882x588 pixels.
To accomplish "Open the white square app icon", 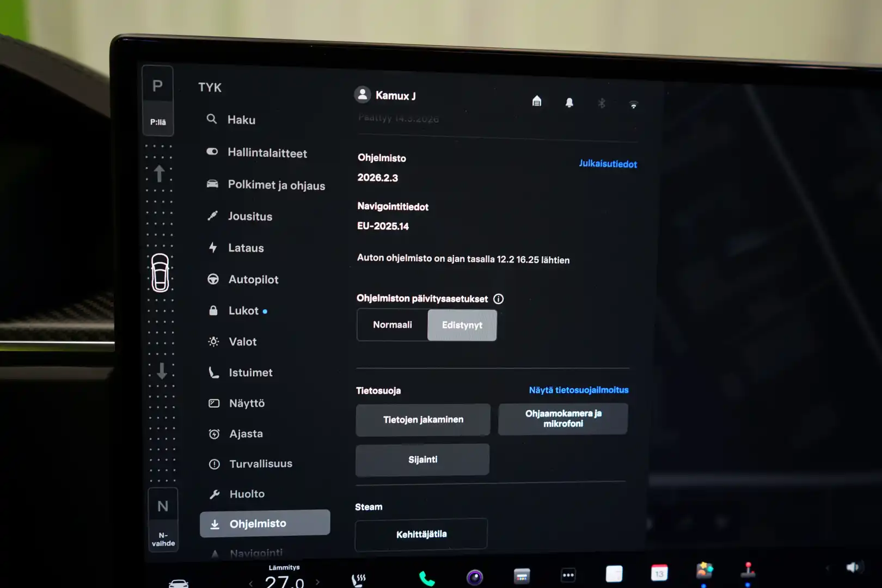I will tap(614, 574).
